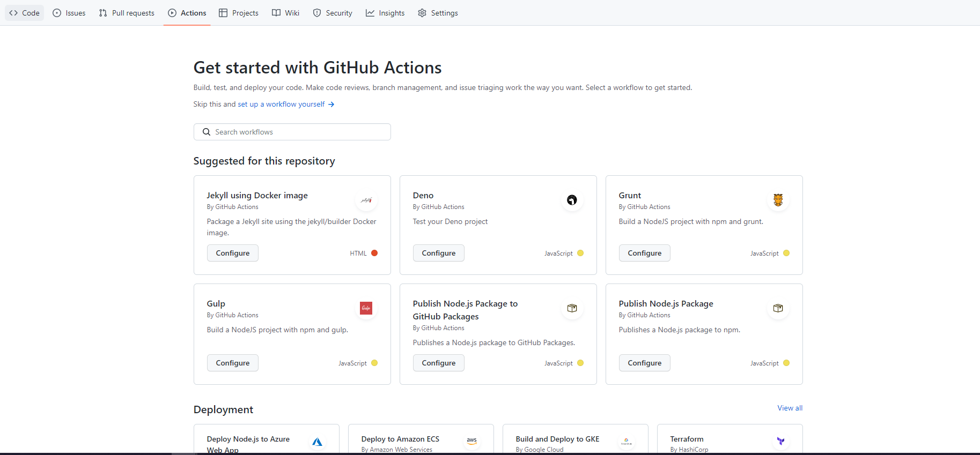The width and height of the screenshot is (980, 455).
Task: Click View all in Deployment section
Action: click(790, 408)
